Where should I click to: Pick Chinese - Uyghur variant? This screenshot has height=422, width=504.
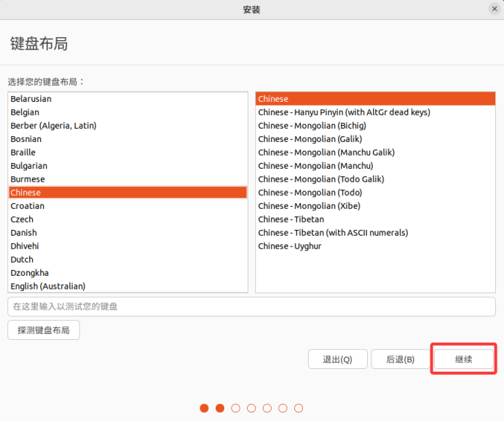(x=375, y=246)
